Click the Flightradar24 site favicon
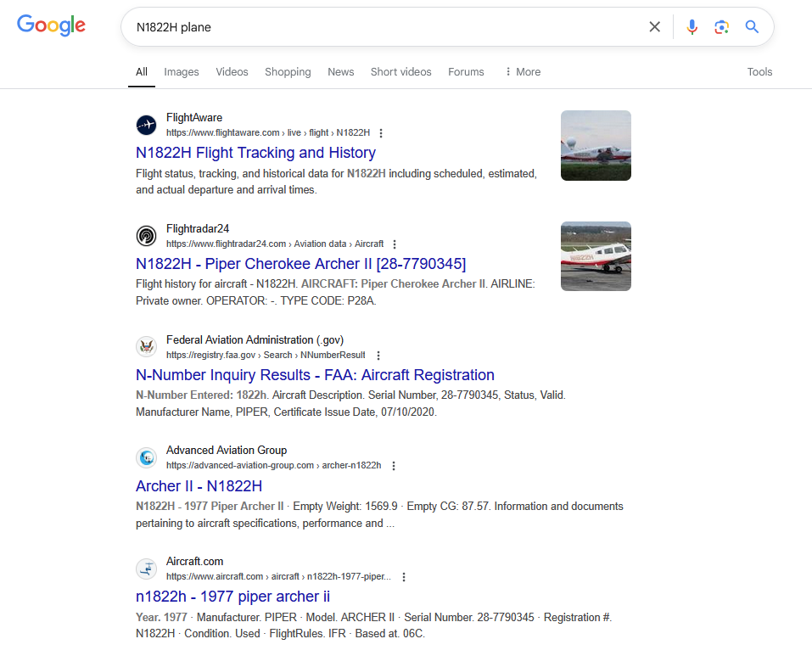The image size is (812, 667). (147, 236)
